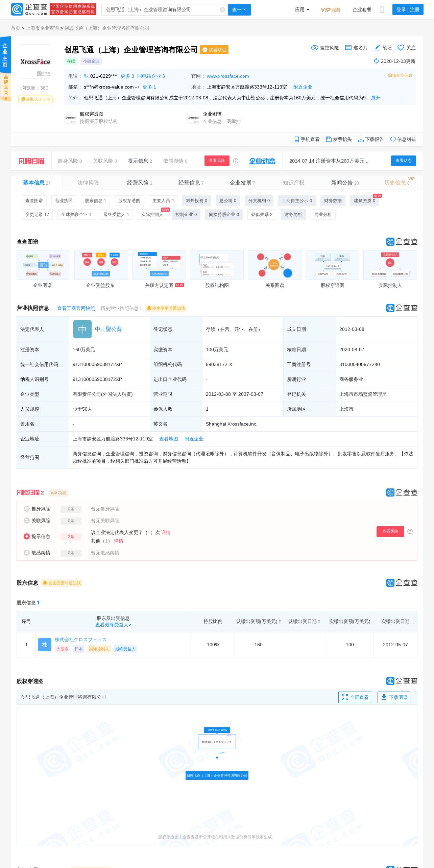The image size is (434, 868).
Task: Click the 查一下 search button
Action: point(239,10)
